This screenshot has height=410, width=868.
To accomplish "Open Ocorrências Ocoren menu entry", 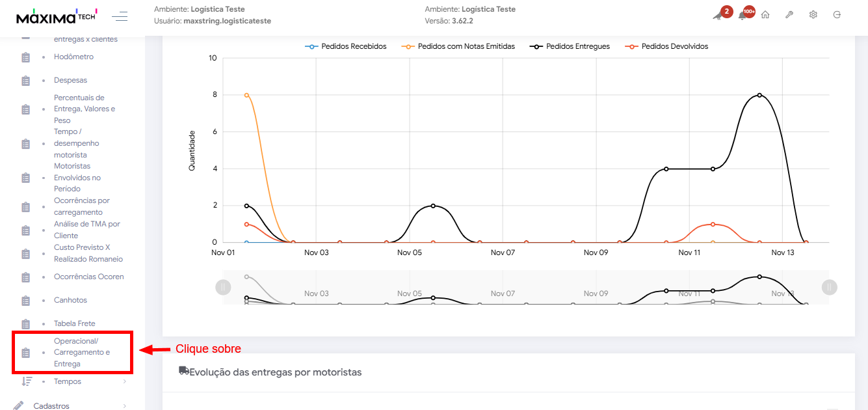I will coord(88,277).
